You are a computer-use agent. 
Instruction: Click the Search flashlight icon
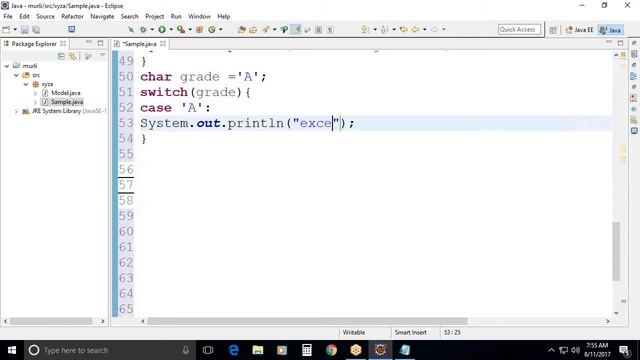[266, 29]
